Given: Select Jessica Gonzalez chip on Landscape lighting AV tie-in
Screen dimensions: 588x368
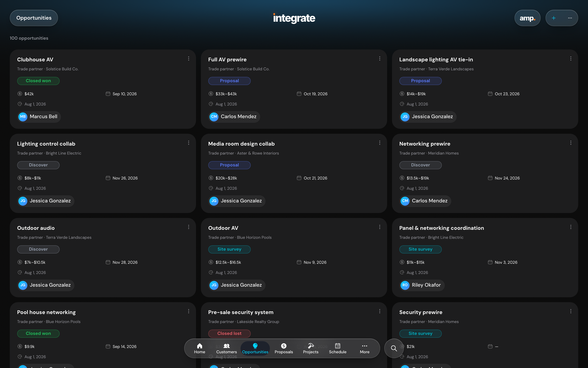Looking at the screenshot, I should [x=428, y=117].
